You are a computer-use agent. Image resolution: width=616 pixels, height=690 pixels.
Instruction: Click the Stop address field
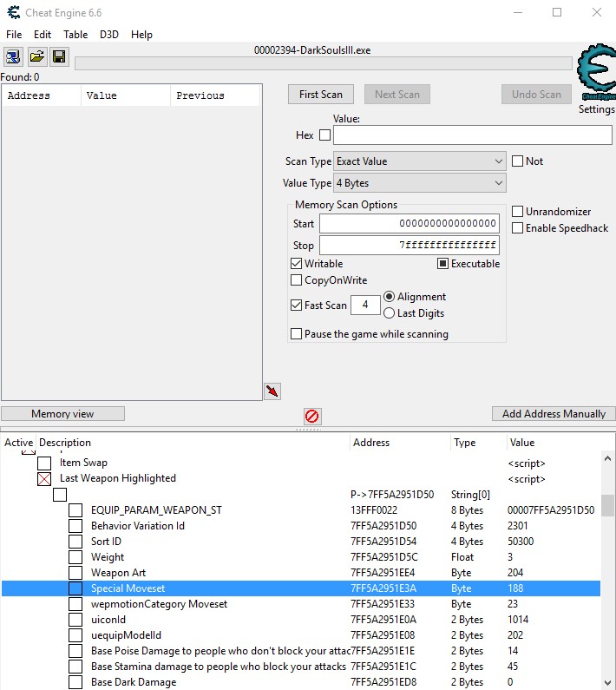410,245
